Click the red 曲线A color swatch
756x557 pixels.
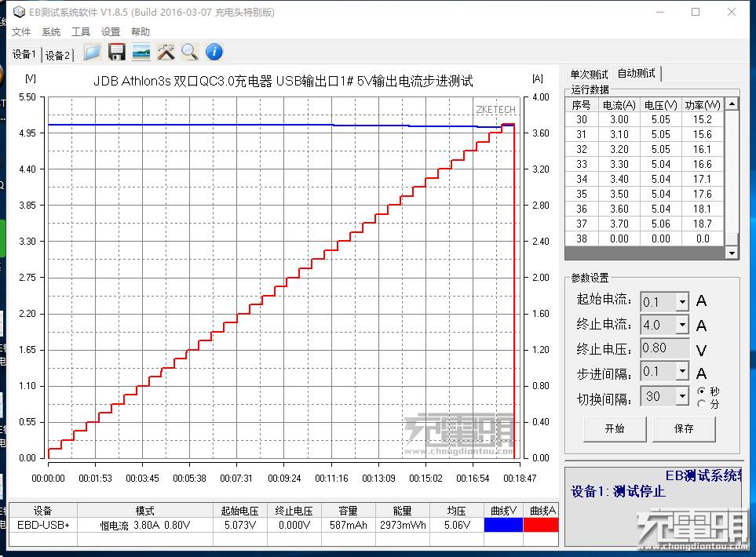pyautogui.click(x=540, y=525)
